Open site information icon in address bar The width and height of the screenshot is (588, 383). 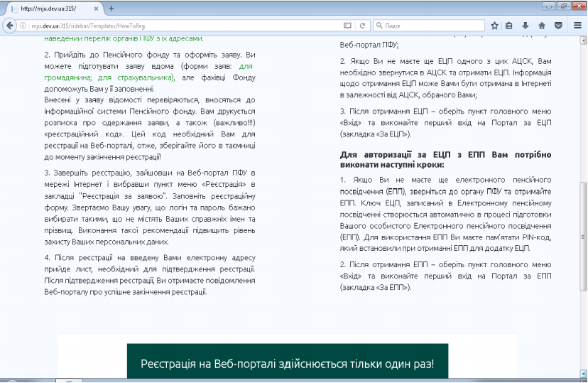click(x=23, y=26)
